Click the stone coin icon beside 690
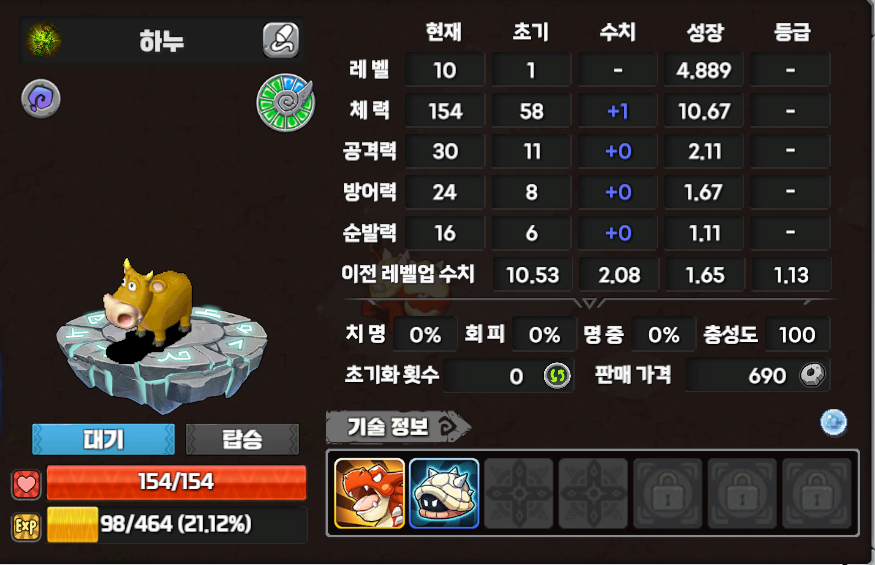875x565 pixels. tap(812, 375)
